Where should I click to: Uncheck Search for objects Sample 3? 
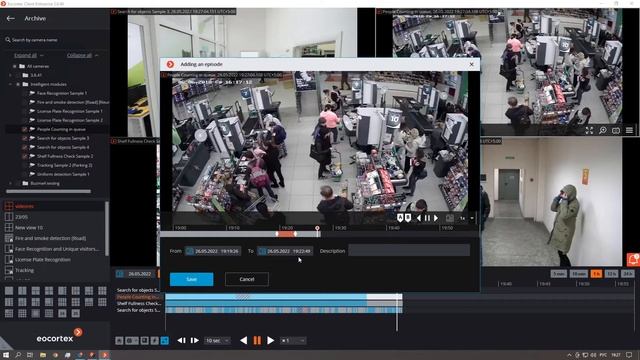[24, 138]
